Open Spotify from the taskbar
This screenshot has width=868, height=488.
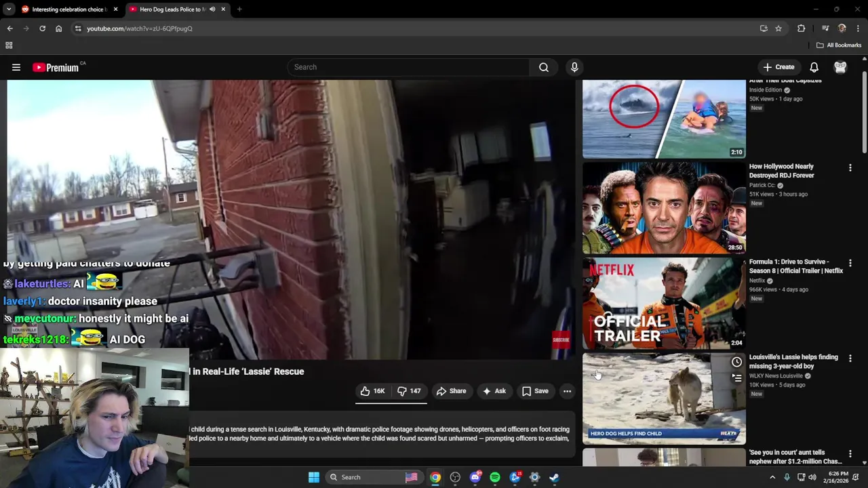coord(495,477)
